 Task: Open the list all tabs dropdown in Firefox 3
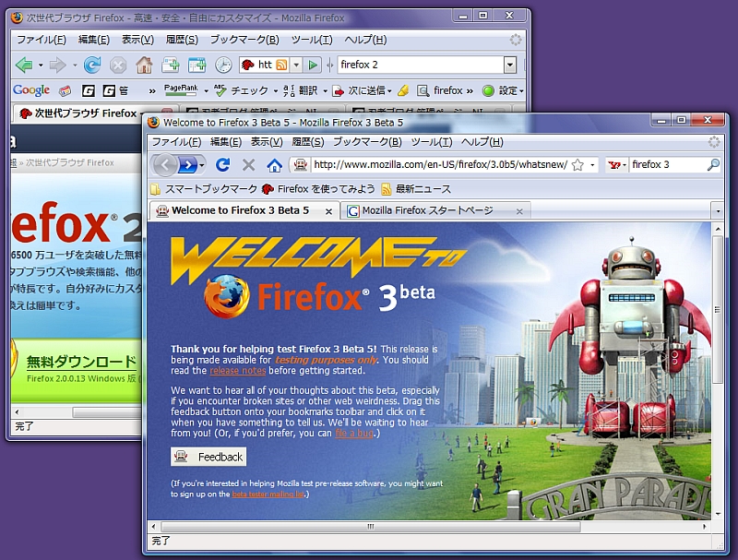[718, 211]
